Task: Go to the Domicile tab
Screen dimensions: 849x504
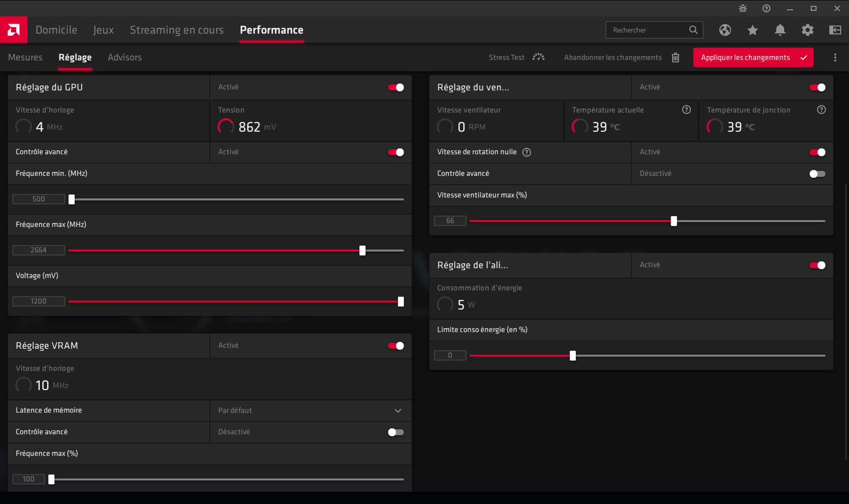Action: point(57,30)
